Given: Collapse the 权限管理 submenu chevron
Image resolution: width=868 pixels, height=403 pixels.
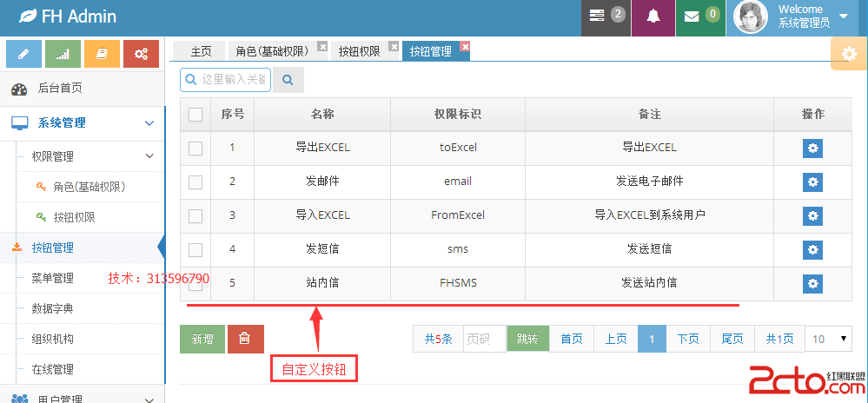Looking at the screenshot, I should (149, 156).
